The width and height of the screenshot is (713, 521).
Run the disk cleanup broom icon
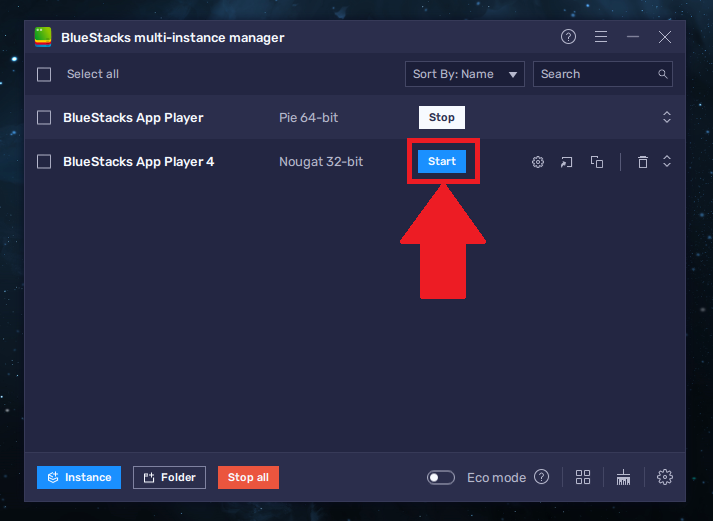tap(623, 477)
